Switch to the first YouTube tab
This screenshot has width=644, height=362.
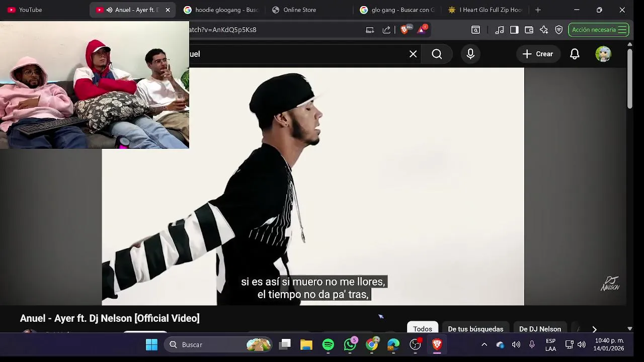(x=44, y=10)
